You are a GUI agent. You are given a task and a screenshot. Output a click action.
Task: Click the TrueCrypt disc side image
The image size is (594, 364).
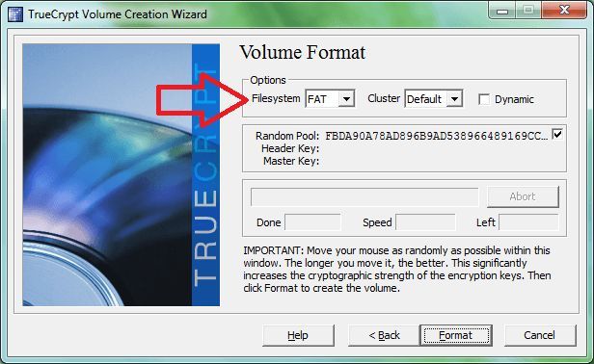(x=121, y=175)
